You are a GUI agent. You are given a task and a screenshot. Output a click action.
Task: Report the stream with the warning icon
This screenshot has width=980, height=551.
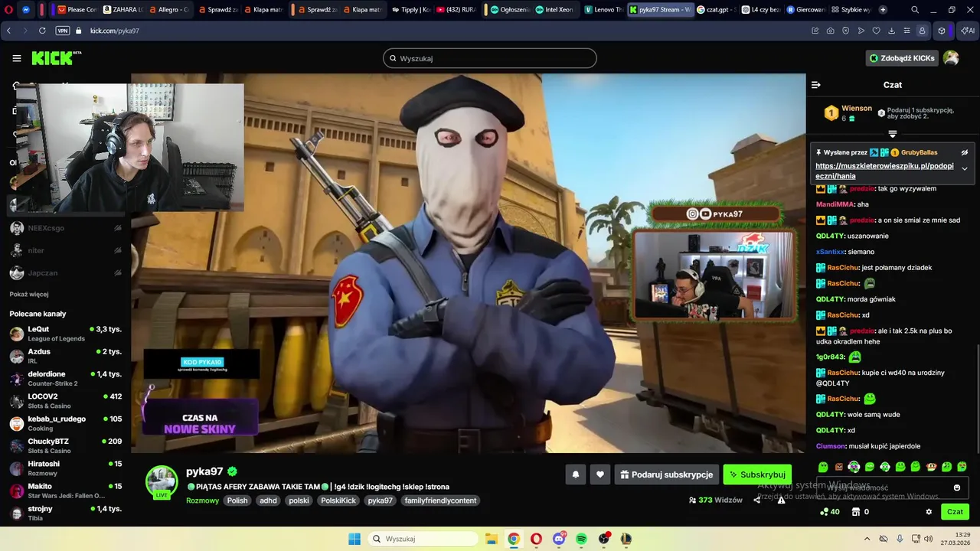point(781,500)
